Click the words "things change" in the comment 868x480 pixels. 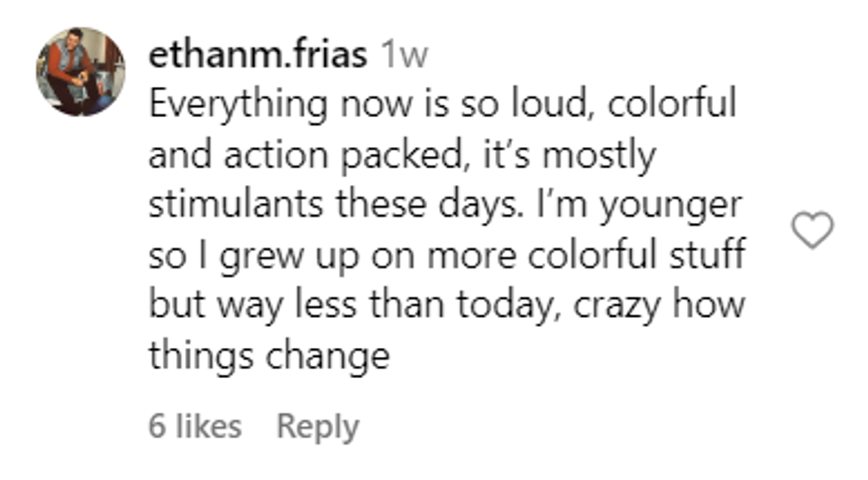(269, 356)
